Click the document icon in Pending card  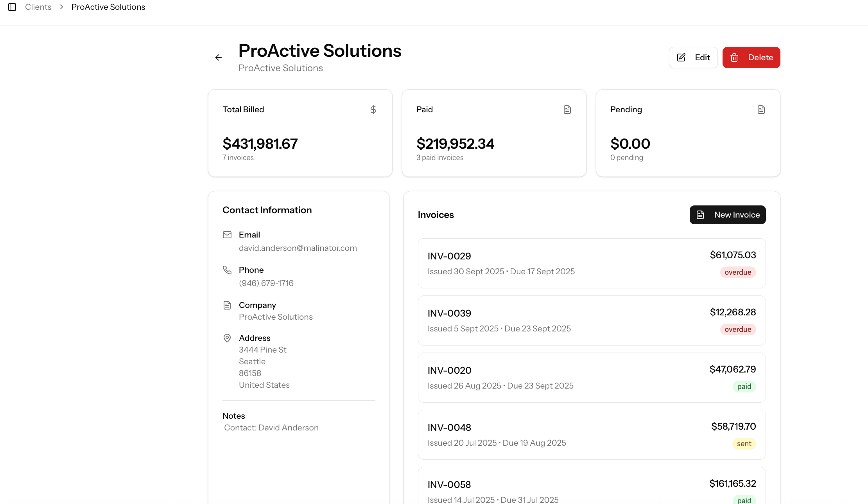(761, 110)
